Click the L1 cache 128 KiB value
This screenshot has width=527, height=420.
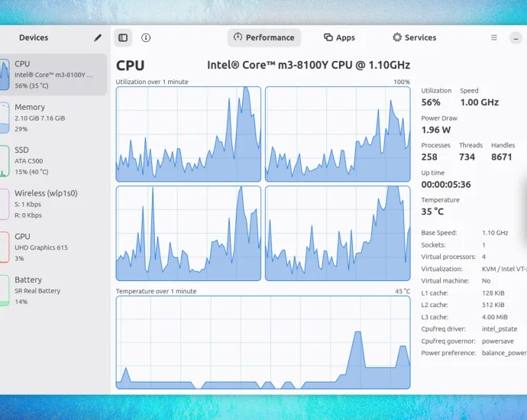pos(493,293)
